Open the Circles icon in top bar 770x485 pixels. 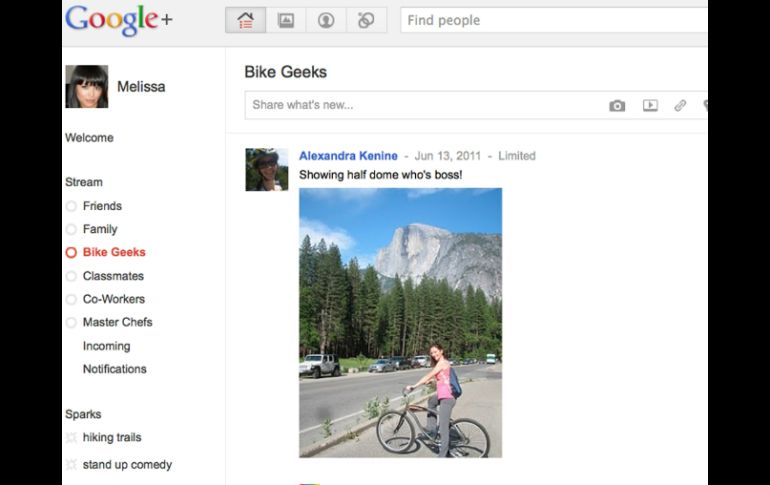[x=366, y=20]
